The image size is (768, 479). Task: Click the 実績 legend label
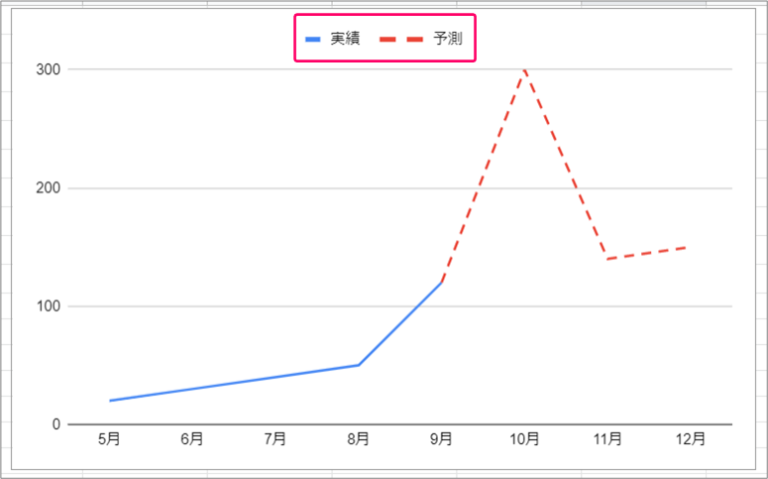click(x=344, y=38)
